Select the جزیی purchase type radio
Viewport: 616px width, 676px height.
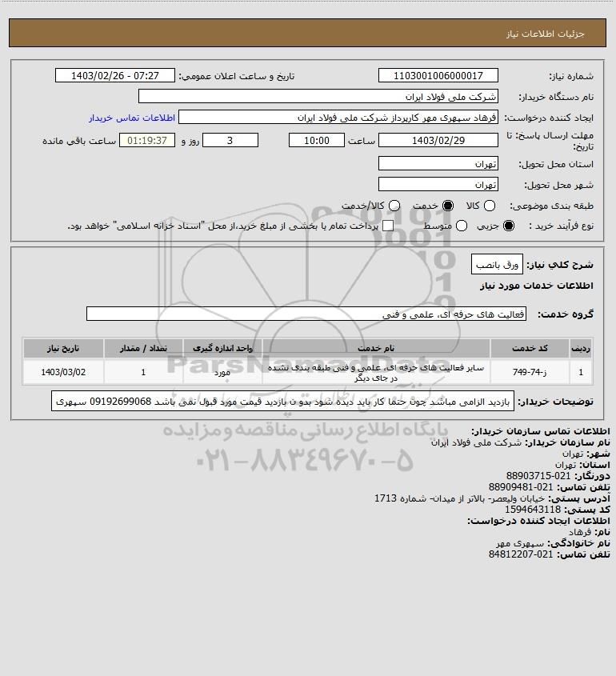click(x=509, y=226)
